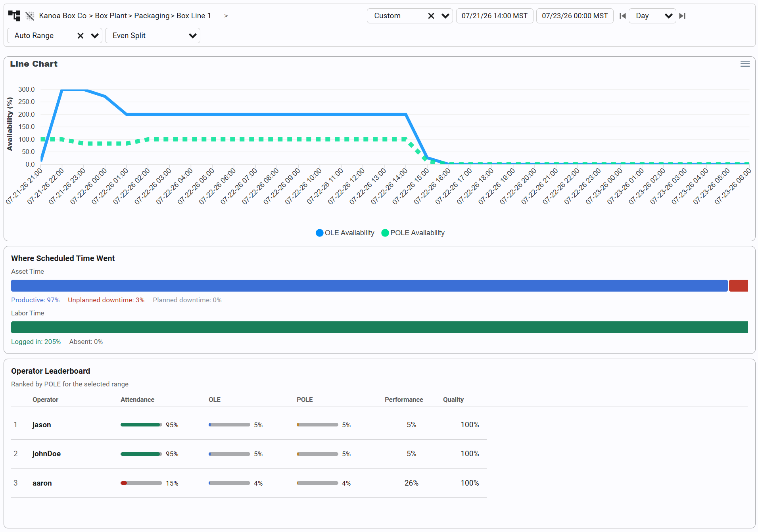Click the red unplanned downtime bar segment
Image resolution: width=758 pixels, height=532 pixels.
[739, 286]
